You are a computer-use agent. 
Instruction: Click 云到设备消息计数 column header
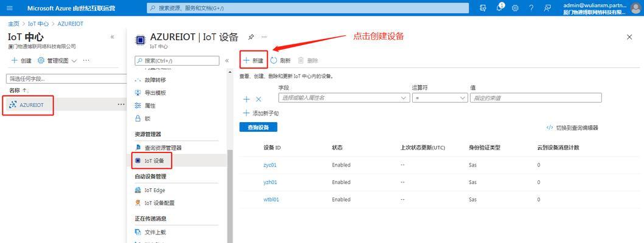point(558,148)
